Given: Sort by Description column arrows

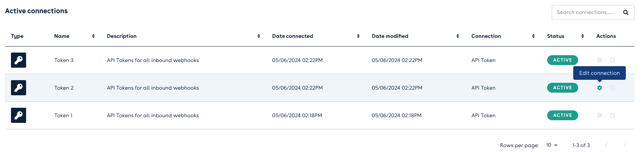Looking at the screenshot, I should pyautogui.click(x=258, y=36).
